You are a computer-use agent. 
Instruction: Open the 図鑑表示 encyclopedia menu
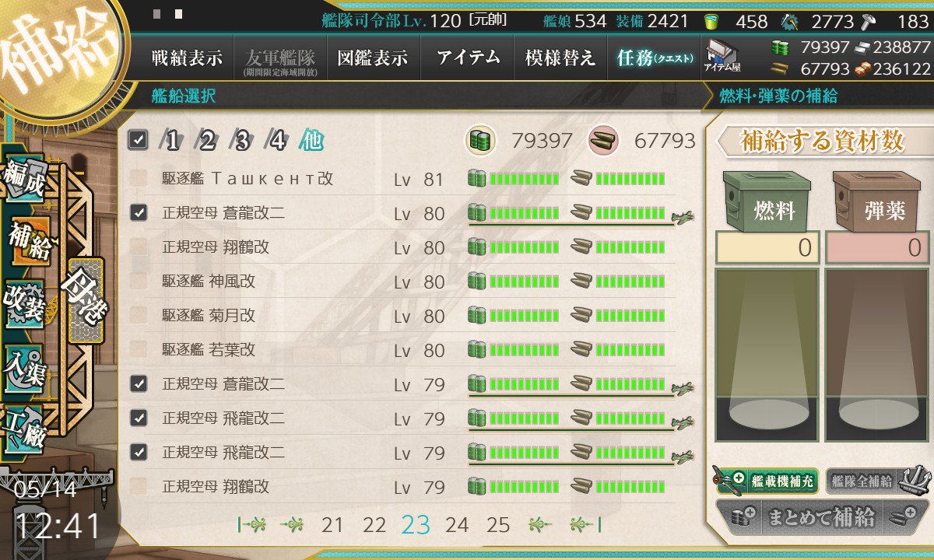coord(373,58)
